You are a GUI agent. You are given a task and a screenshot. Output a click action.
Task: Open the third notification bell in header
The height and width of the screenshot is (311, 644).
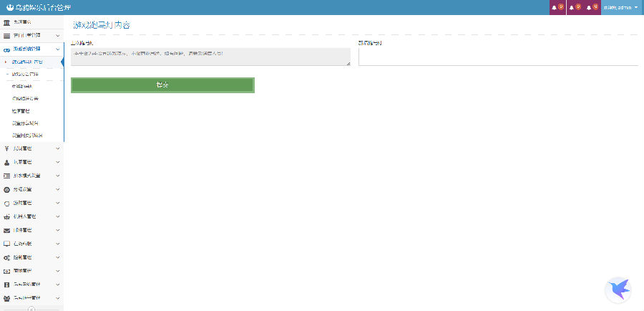(590, 7)
